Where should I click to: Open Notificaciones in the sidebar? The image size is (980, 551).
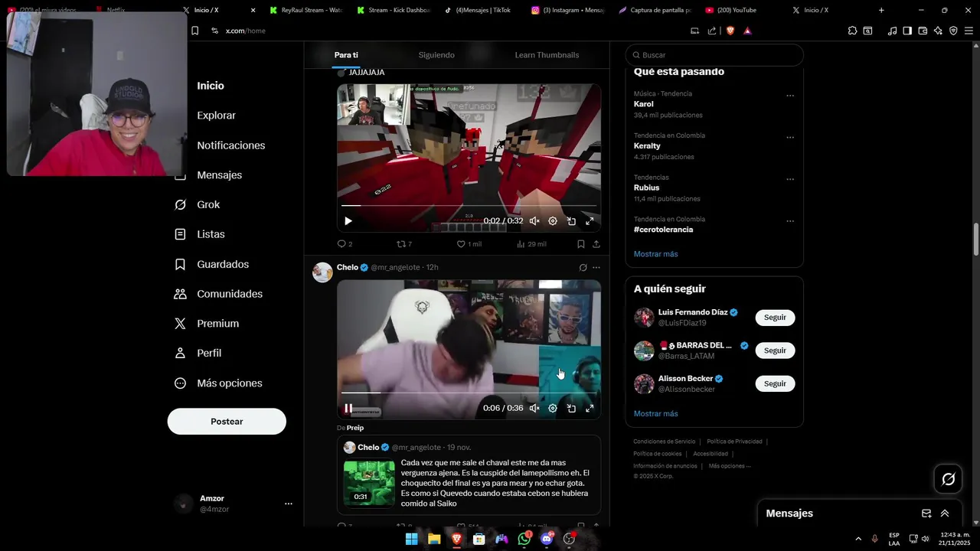pos(230,145)
